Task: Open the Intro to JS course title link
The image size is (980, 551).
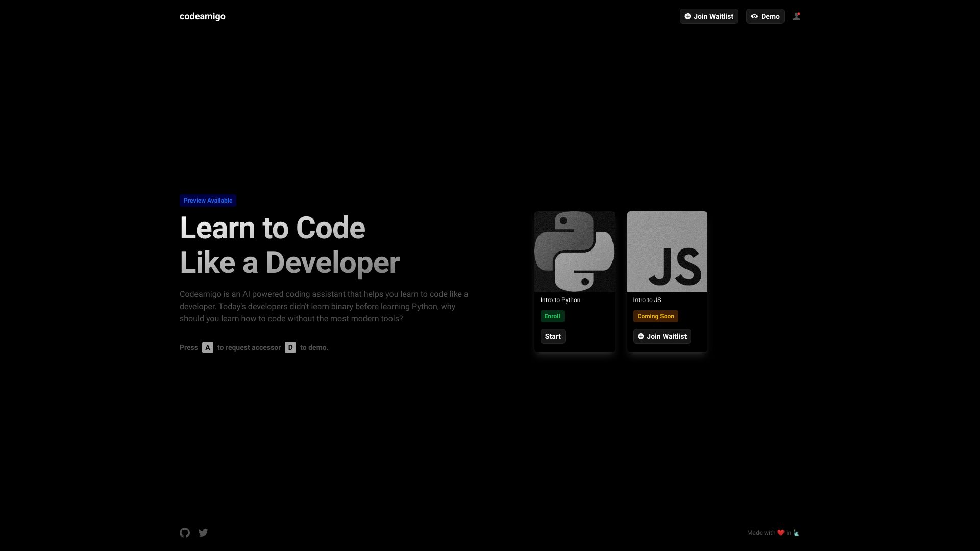Action: pyautogui.click(x=646, y=300)
